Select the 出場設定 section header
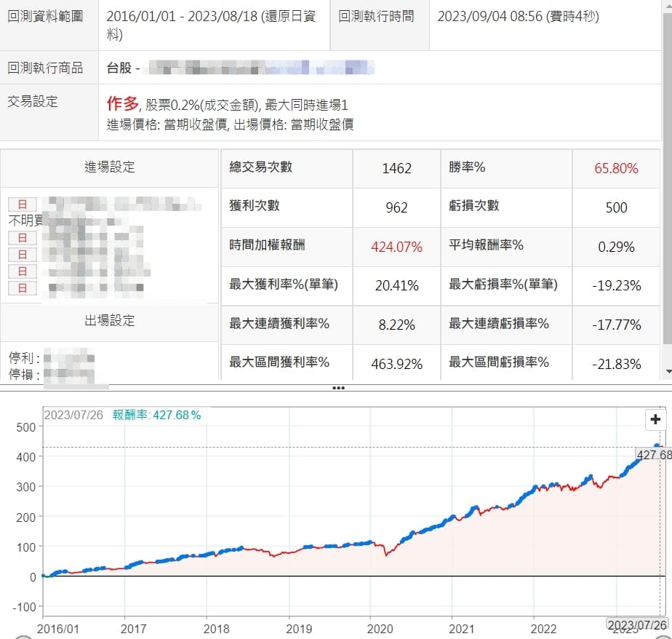This screenshot has width=672, height=639. tap(109, 321)
